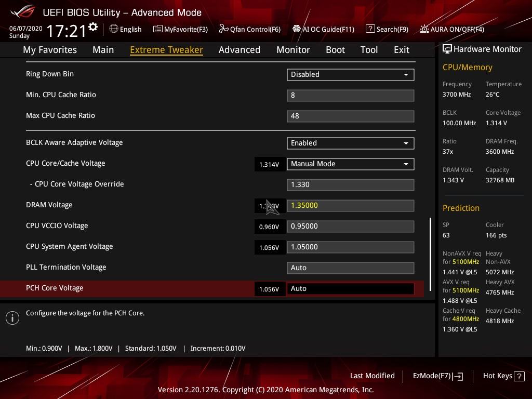Open the Advanced tab
This screenshot has height=399, width=532.
[240, 50]
